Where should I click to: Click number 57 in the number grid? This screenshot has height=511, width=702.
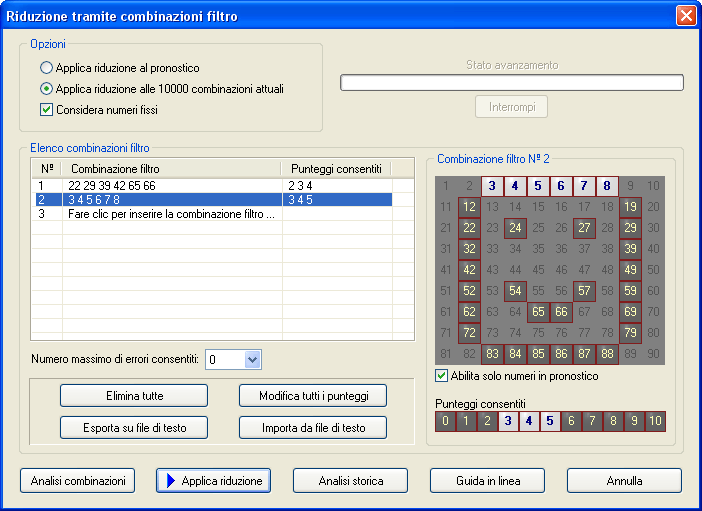584,291
